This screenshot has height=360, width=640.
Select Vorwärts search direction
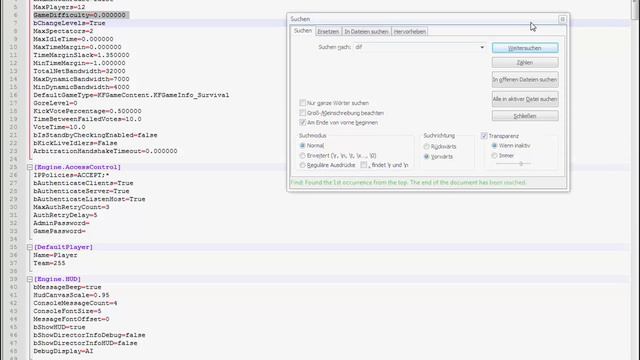coord(427,156)
